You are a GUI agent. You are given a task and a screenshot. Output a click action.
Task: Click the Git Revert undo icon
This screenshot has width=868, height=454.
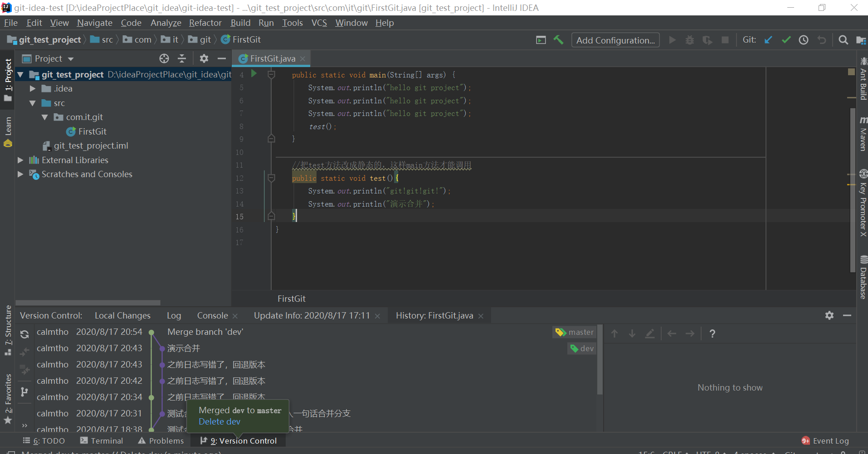point(821,40)
